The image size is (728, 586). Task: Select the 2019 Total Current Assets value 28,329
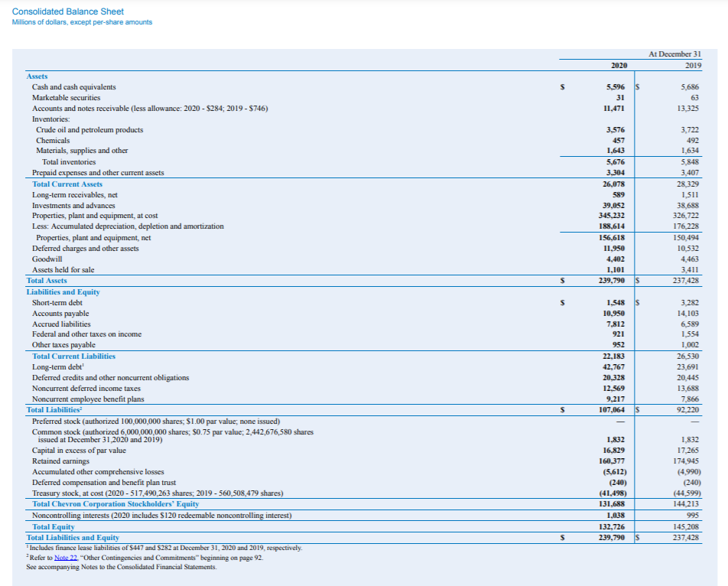click(688, 184)
